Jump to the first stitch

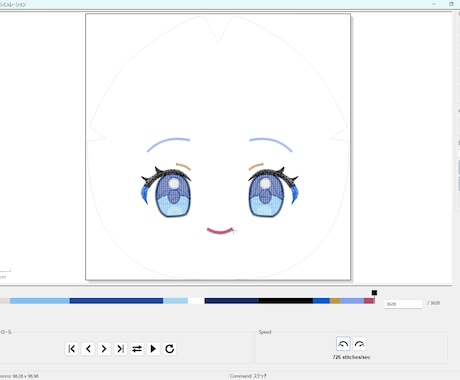pos(72,349)
